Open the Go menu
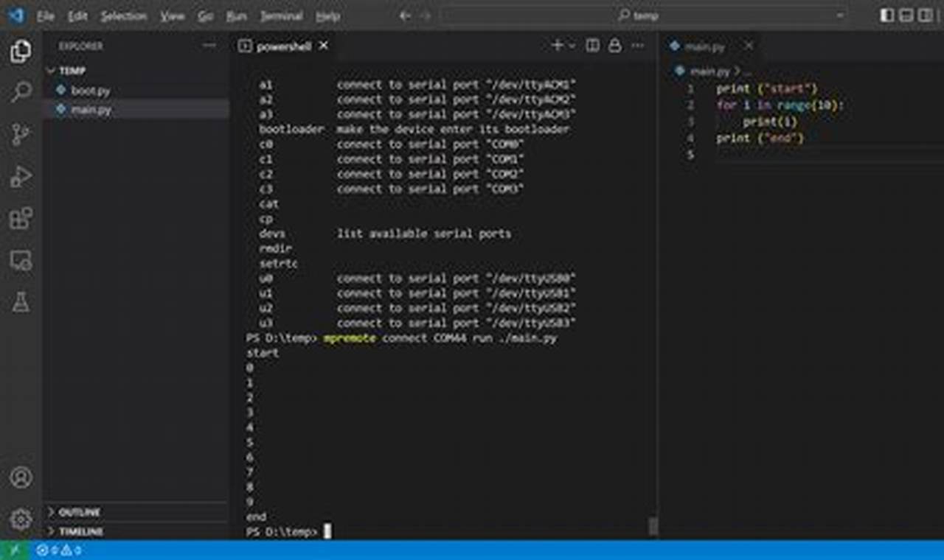Image resolution: width=944 pixels, height=560 pixels. [206, 15]
